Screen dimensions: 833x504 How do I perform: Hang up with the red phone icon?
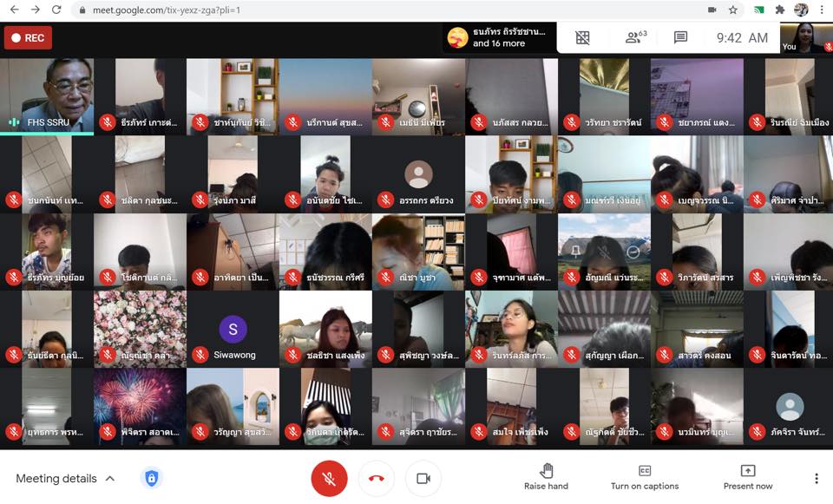(x=376, y=478)
